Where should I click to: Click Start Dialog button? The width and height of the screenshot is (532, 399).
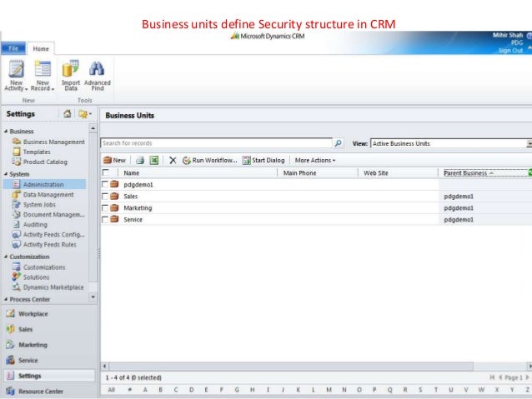tap(263, 160)
